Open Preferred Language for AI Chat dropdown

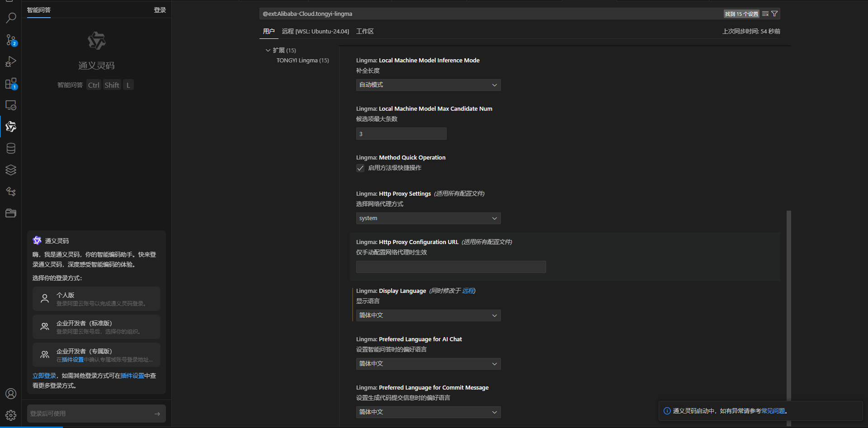(x=428, y=364)
